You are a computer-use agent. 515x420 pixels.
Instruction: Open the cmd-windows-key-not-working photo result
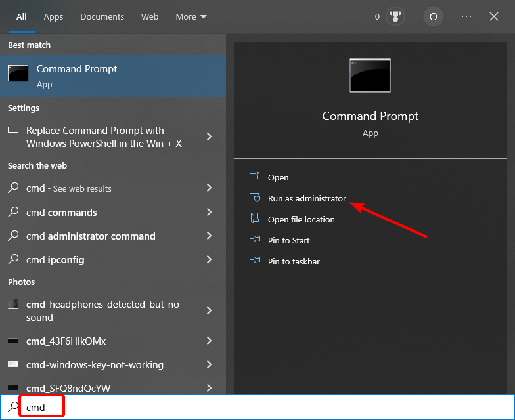click(95, 365)
